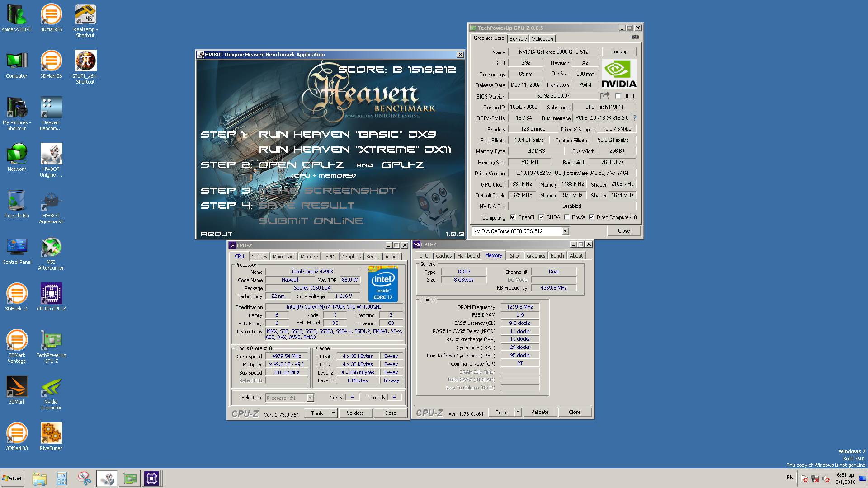Switch to the Validation tab in GPU-Z
The width and height of the screenshot is (868, 488).
pos(542,39)
